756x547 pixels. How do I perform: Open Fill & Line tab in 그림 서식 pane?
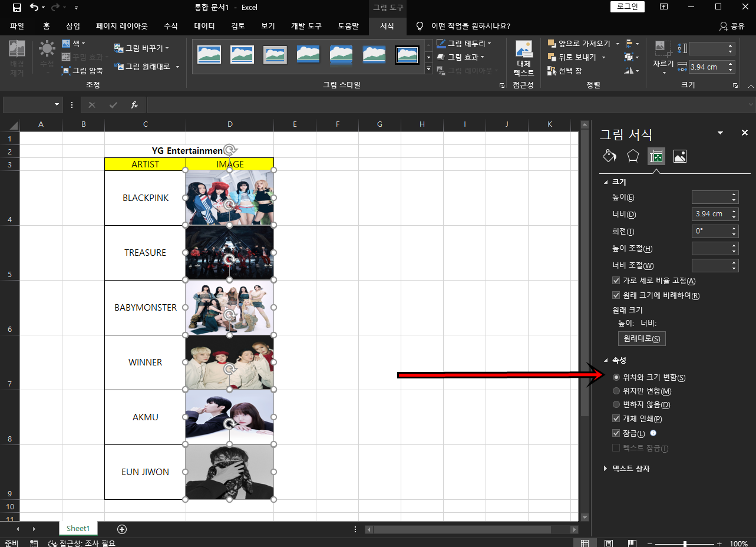point(609,156)
